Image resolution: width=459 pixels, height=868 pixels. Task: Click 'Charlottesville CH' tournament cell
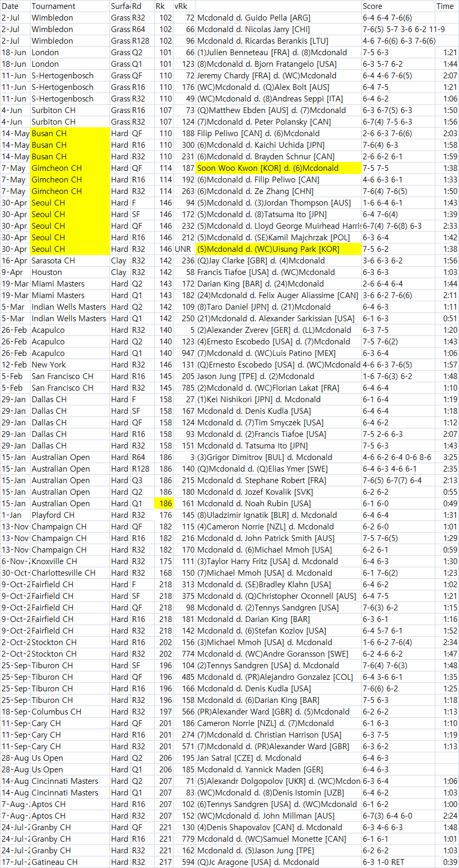(x=70, y=573)
